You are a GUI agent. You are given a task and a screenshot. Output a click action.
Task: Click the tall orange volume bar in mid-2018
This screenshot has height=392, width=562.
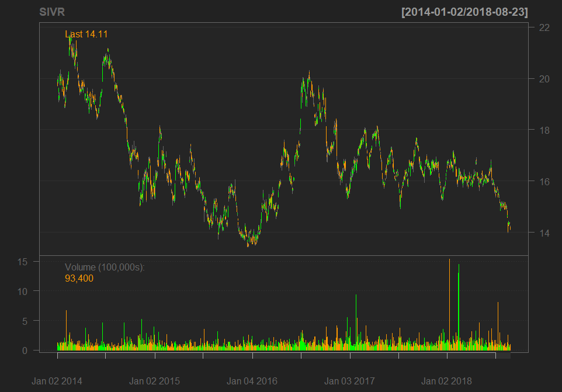tap(498, 324)
